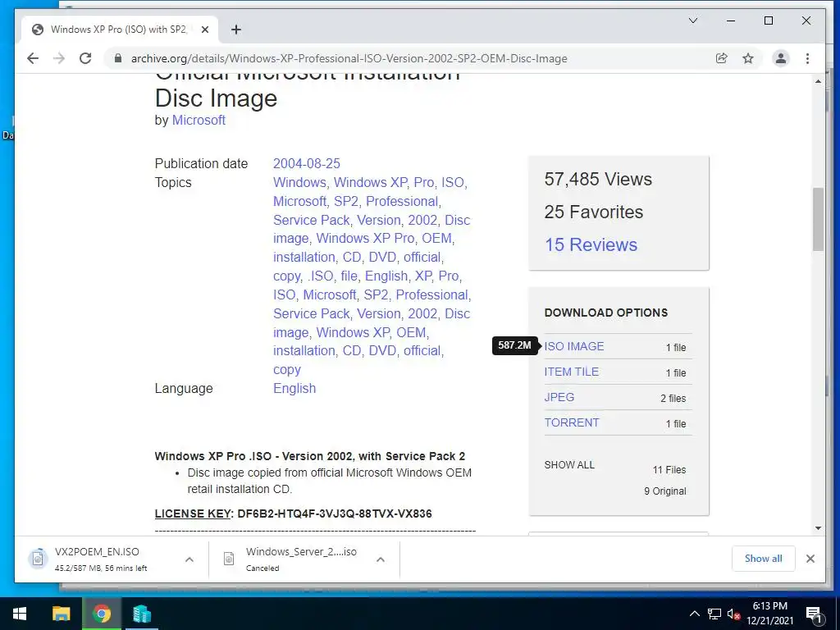Click Show all downloads button
Image resolution: width=840 pixels, height=630 pixels.
click(x=764, y=559)
